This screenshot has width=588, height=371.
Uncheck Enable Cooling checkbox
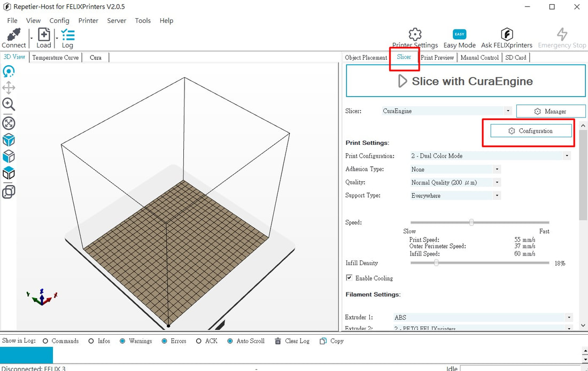pyautogui.click(x=349, y=278)
